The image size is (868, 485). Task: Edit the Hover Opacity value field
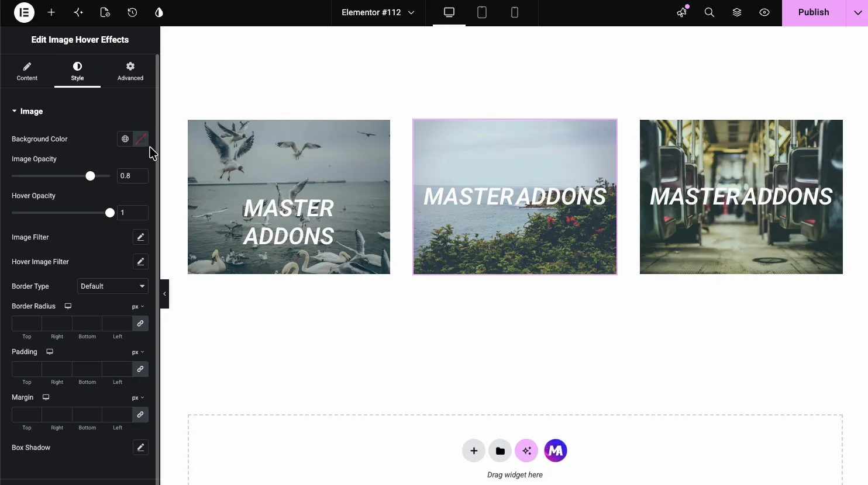pyautogui.click(x=133, y=213)
